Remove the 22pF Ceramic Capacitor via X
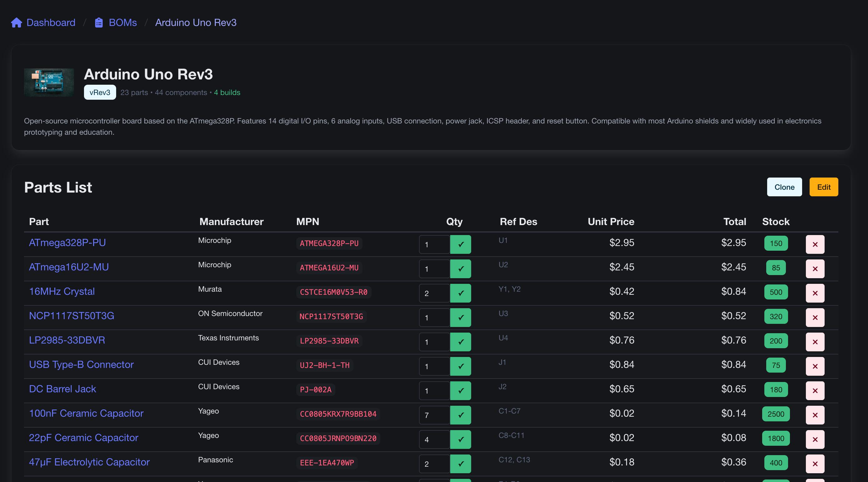The width and height of the screenshot is (868, 482). click(815, 440)
